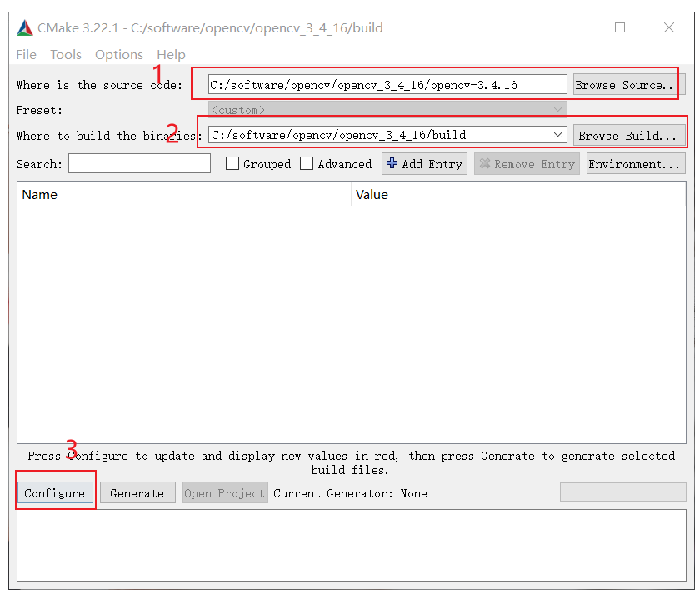Image resolution: width=700 pixels, height=599 pixels.
Task: Open the Environment dialog button
Action: (x=636, y=164)
